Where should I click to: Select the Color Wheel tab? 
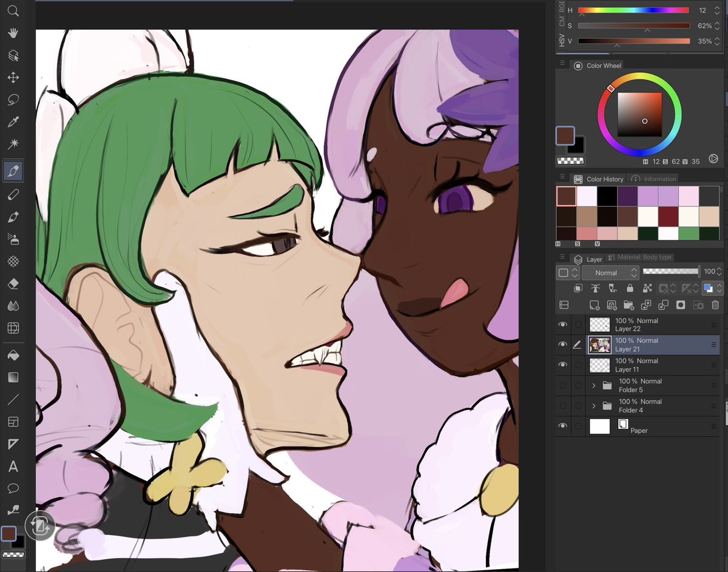[598, 66]
